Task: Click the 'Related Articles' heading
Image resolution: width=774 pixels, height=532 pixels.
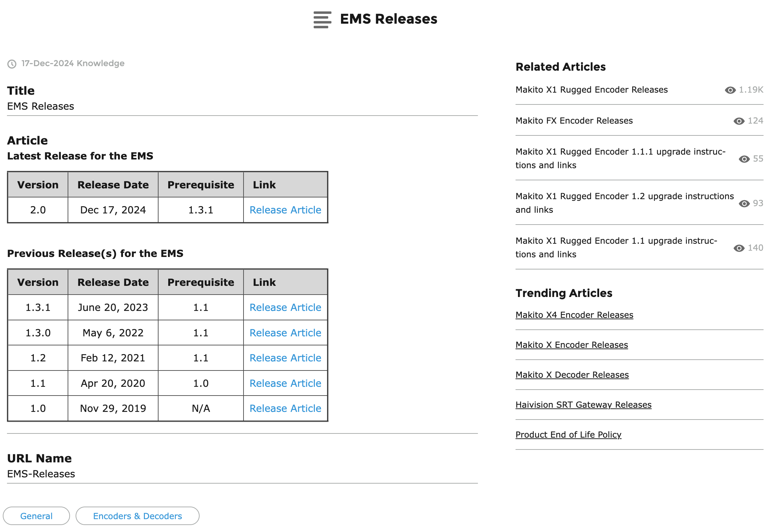Action: (x=560, y=67)
